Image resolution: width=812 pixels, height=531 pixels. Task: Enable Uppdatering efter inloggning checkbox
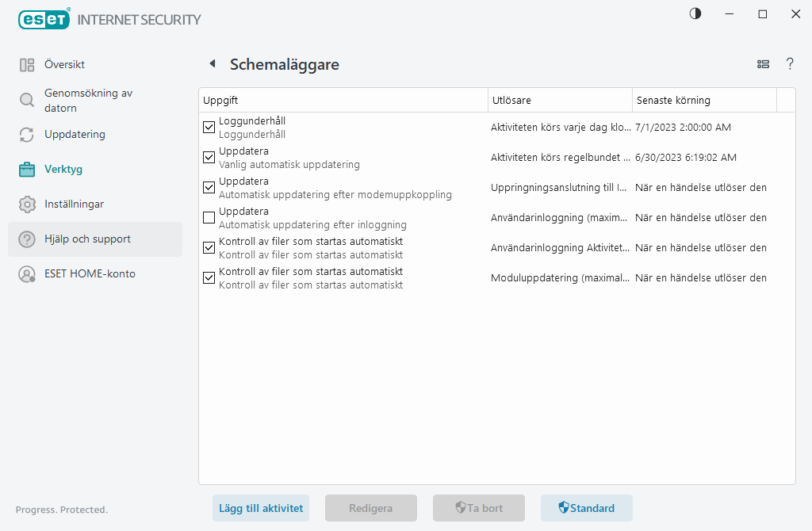click(209, 217)
